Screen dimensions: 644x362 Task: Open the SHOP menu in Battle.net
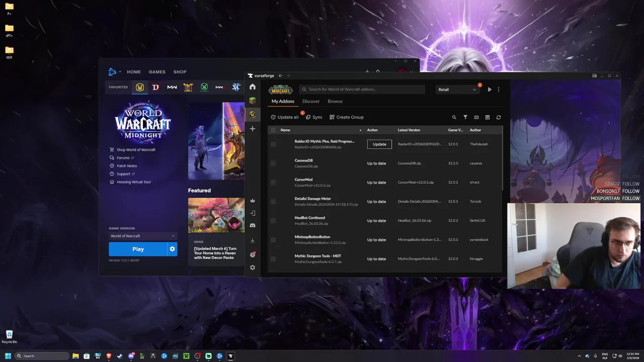(x=180, y=72)
